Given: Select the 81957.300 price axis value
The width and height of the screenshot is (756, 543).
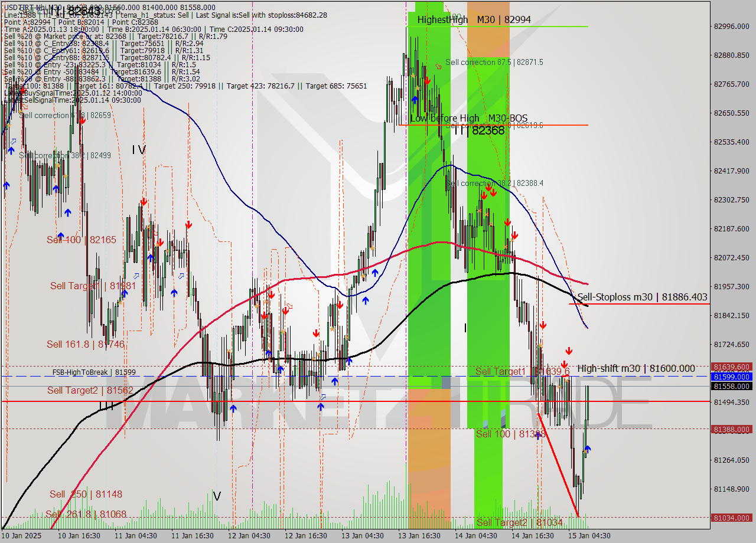Looking at the screenshot, I should coord(731,286).
